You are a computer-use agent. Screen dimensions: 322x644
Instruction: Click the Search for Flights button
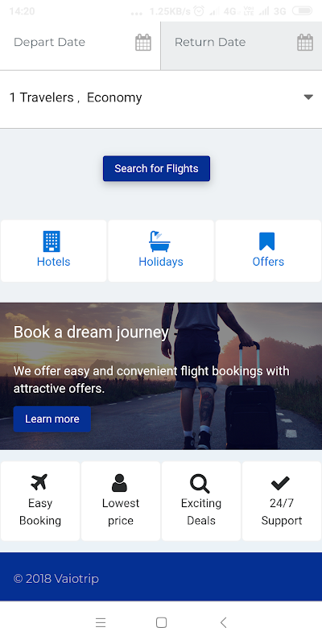tap(156, 168)
